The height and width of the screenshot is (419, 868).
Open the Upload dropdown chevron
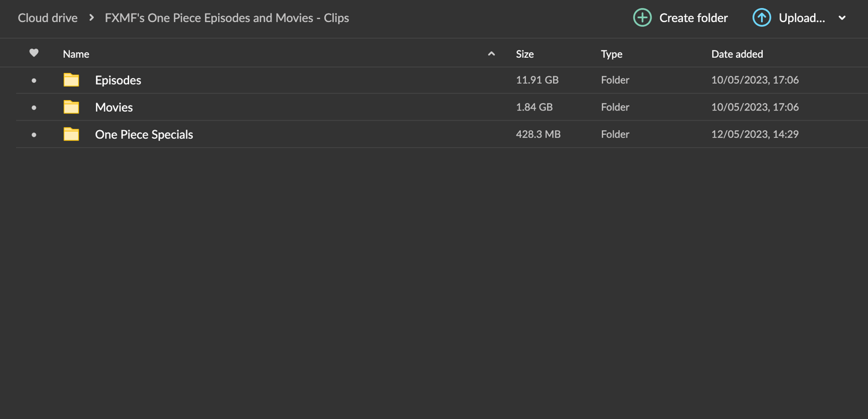coord(842,18)
